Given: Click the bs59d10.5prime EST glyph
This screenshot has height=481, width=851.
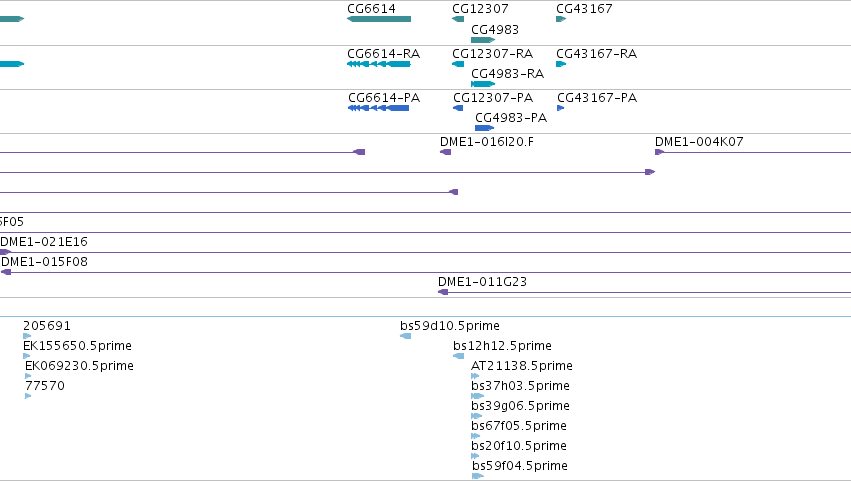Looking at the screenshot, I should pyautogui.click(x=405, y=336).
